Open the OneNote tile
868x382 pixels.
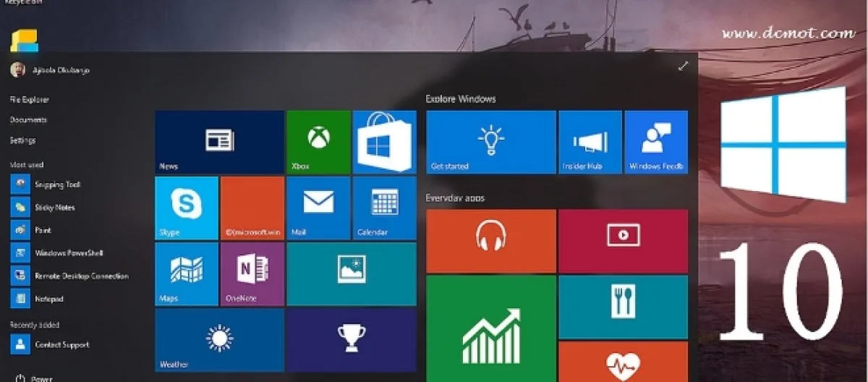pos(252,273)
